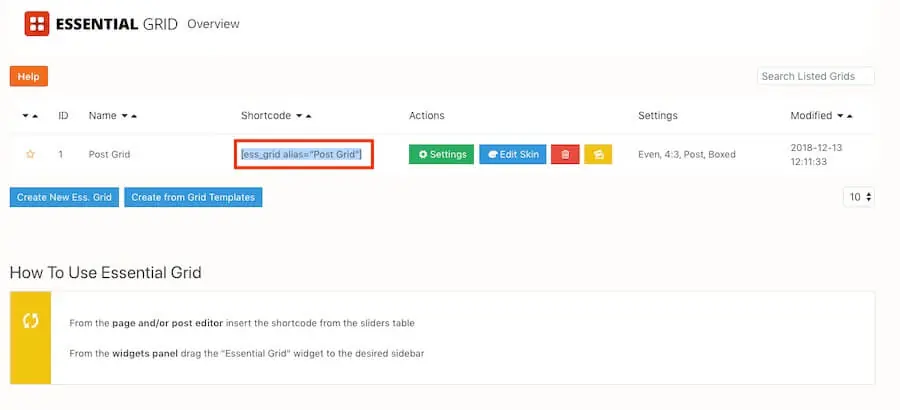Delete Post Grid using red trash icon
Screen dimensions: 900x410
pyautogui.click(x=565, y=154)
